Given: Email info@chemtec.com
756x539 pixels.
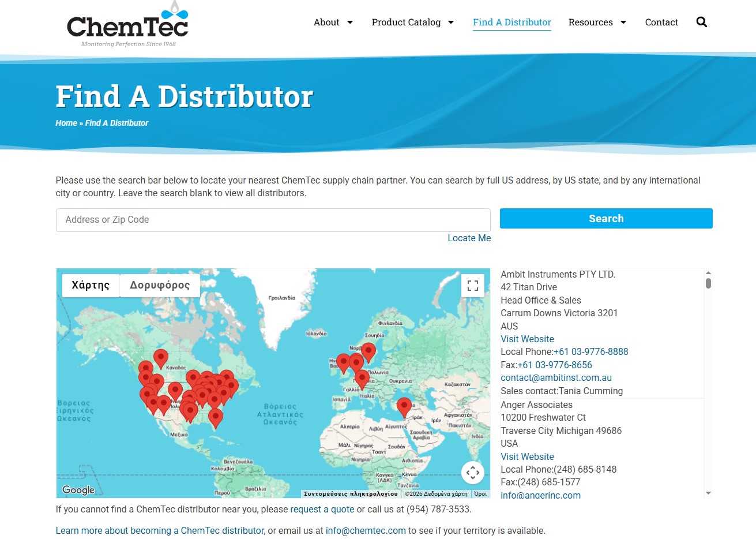Looking at the screenshot, I should [366, 531].
